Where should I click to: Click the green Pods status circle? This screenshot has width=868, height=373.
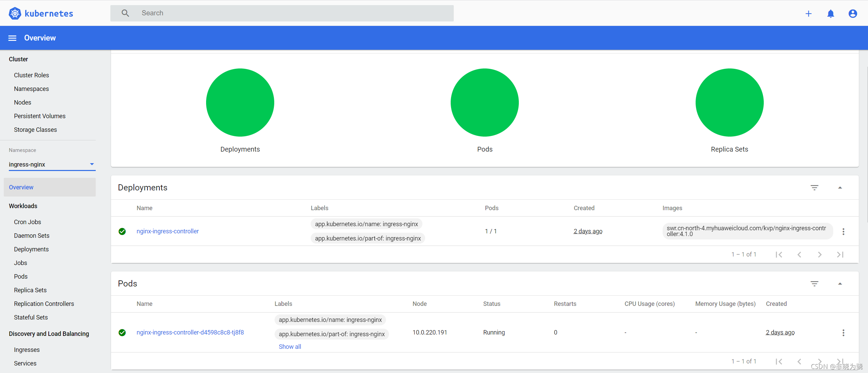pyautogui.click(x=485, y=103)
